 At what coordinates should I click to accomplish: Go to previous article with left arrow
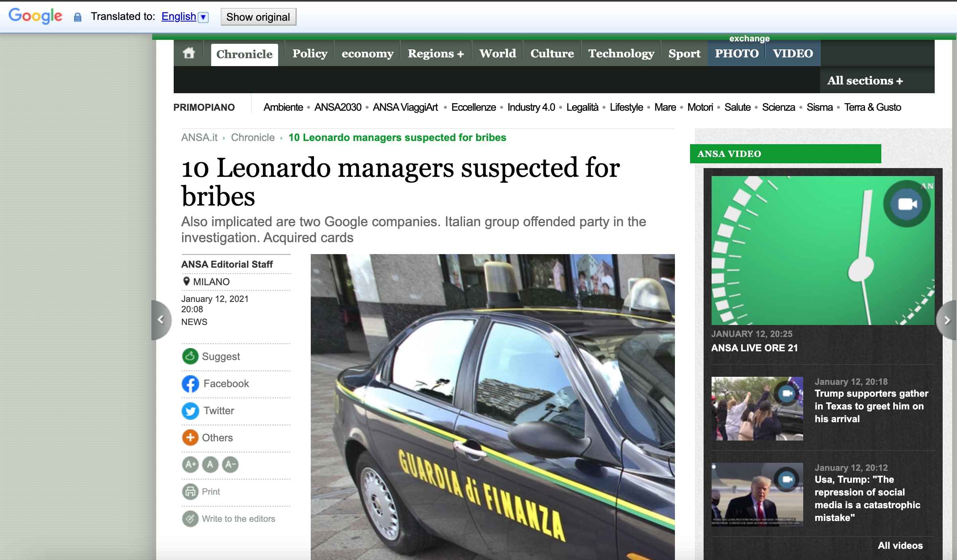(x=161, y=320)
